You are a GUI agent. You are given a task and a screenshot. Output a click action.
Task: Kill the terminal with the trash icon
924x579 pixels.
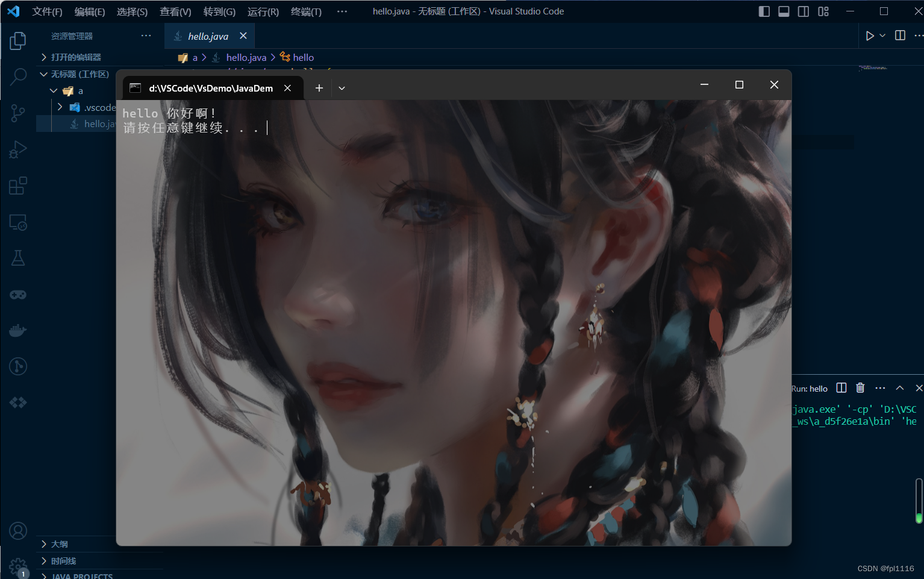[860, 388]
